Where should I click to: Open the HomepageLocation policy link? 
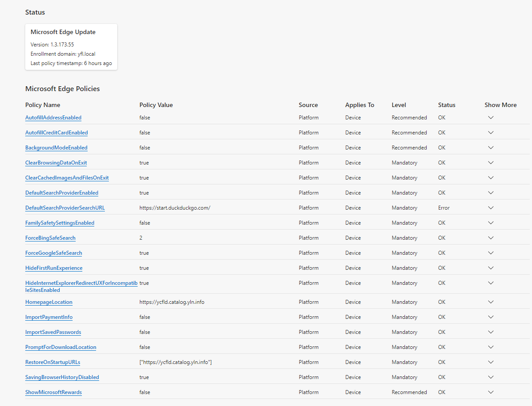point(49,302)
